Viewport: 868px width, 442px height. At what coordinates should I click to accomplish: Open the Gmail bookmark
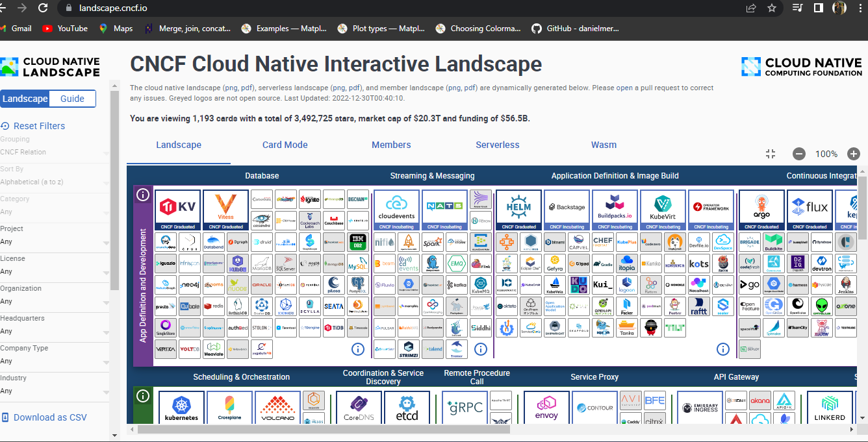16,29
